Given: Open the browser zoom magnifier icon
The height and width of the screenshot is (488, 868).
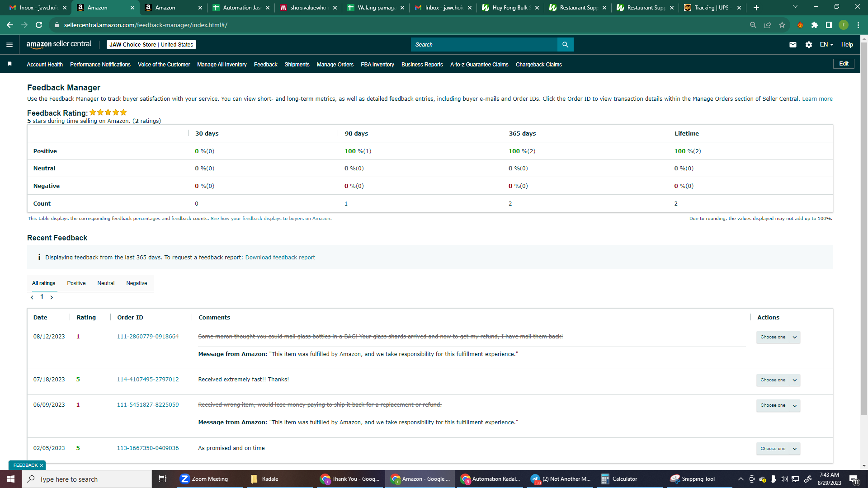Looking at the screenshot, I should (753, 25).
